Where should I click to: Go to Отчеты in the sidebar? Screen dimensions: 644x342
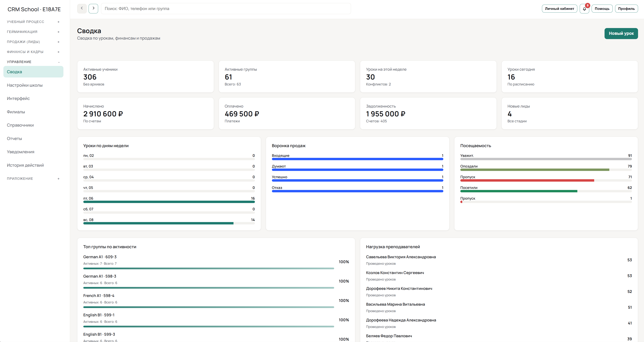pos(14,138)
